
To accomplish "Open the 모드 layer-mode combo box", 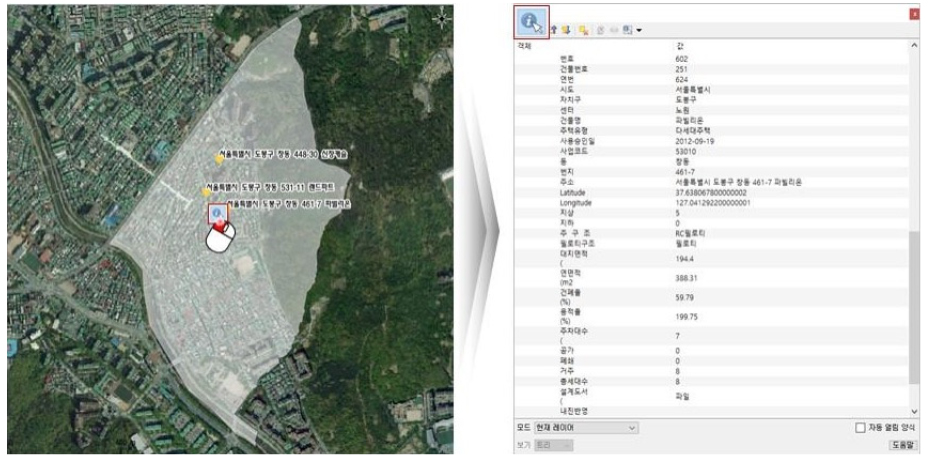I will click(586, 427).
